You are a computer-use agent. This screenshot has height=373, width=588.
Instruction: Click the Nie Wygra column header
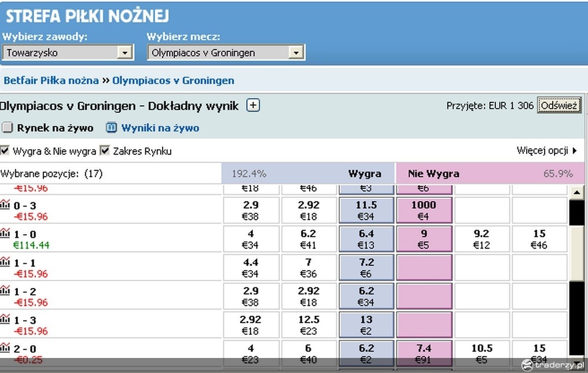[433, 173]
